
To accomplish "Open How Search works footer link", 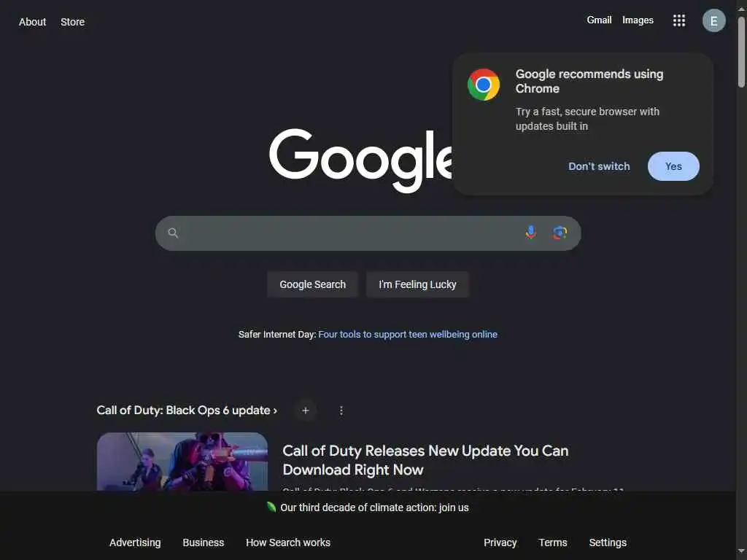I will tap(287, 542).
